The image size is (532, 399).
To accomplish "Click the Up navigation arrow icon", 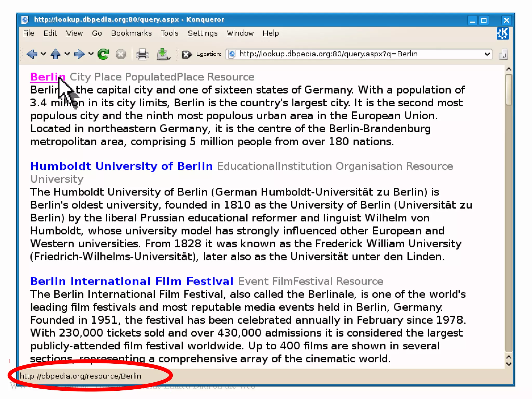I will pyautogui.click(x=55, y=54).
